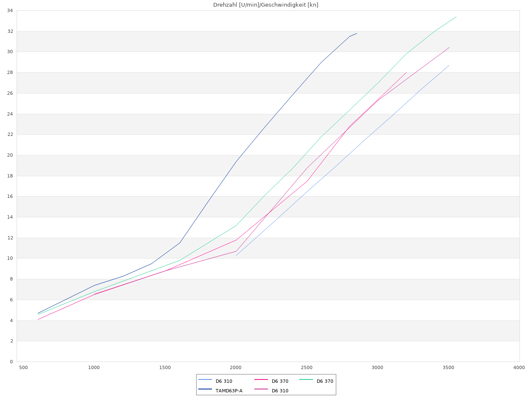Click the 500 x-axis tick label
This screenshot has width=532, height=399.
pos(23,368)
